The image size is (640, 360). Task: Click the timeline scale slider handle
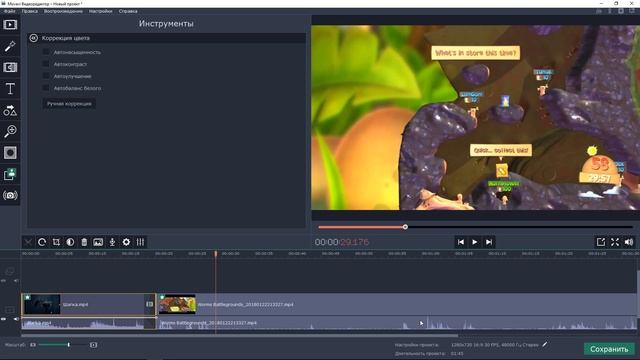pyautogui.click(x=69, y=345)
